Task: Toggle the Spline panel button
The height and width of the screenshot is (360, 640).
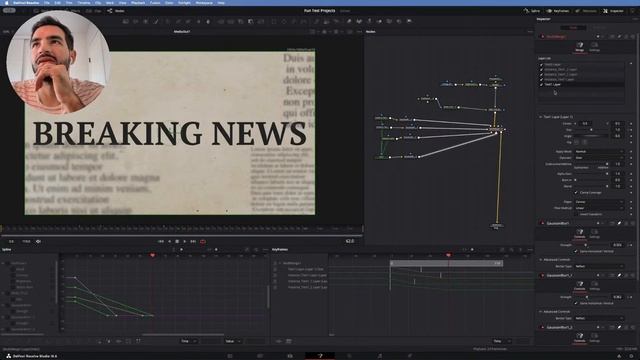Action: [532, 11]
